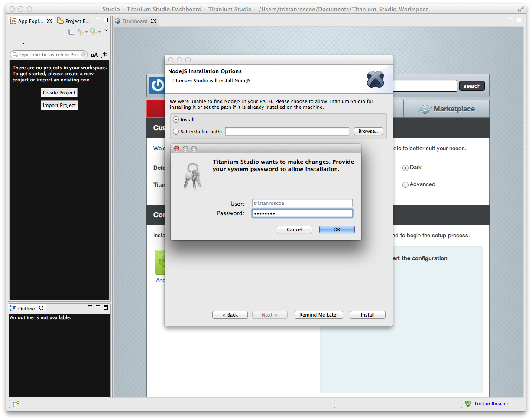Image resolution: width=532 pixels, height=420 pixels.
Task: Select the Advanced radio option
Action: (x=405, y=185)
